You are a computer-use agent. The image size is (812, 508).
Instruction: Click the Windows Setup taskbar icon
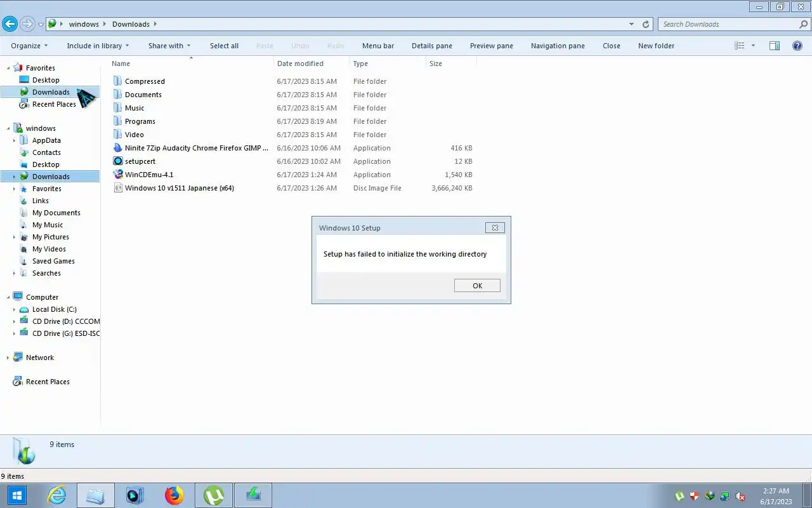tap(253, 495)
